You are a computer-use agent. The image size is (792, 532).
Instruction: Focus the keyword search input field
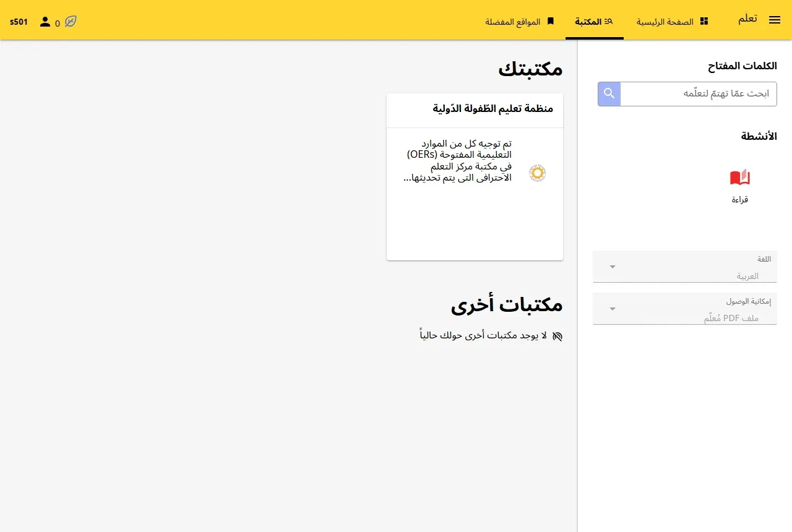click(699, 93)
